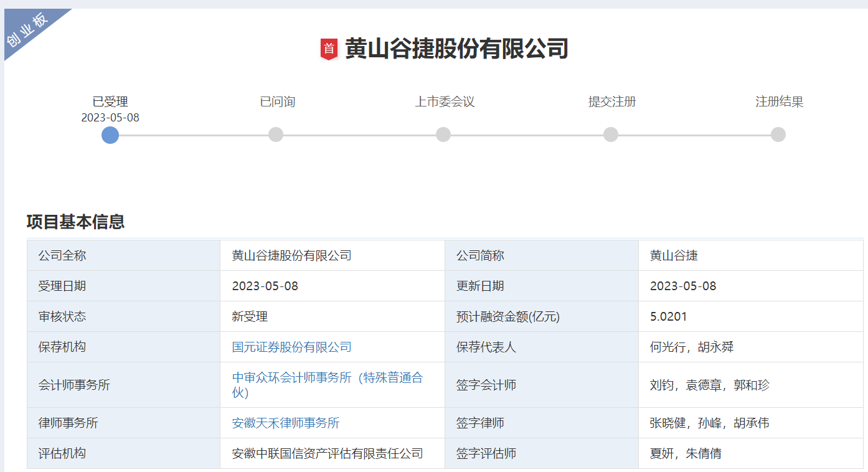Click 张晓健，孙峰，胡承伟 value
Screen dimensions: 868x472
point(710,423)
